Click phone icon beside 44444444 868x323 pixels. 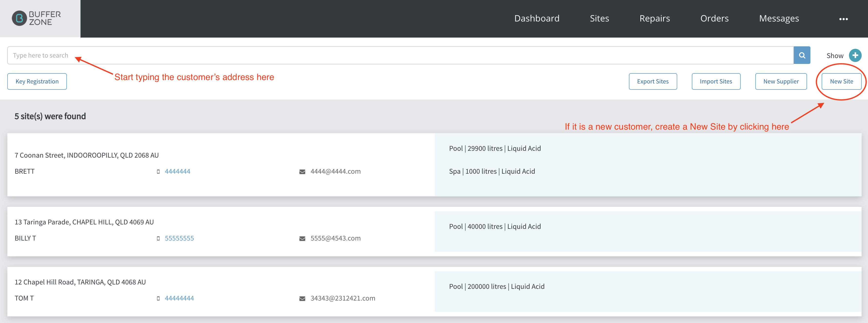[x=158, y=298]
